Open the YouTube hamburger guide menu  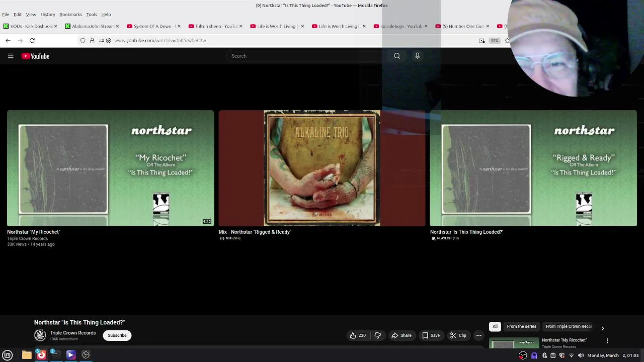point(11,56)
